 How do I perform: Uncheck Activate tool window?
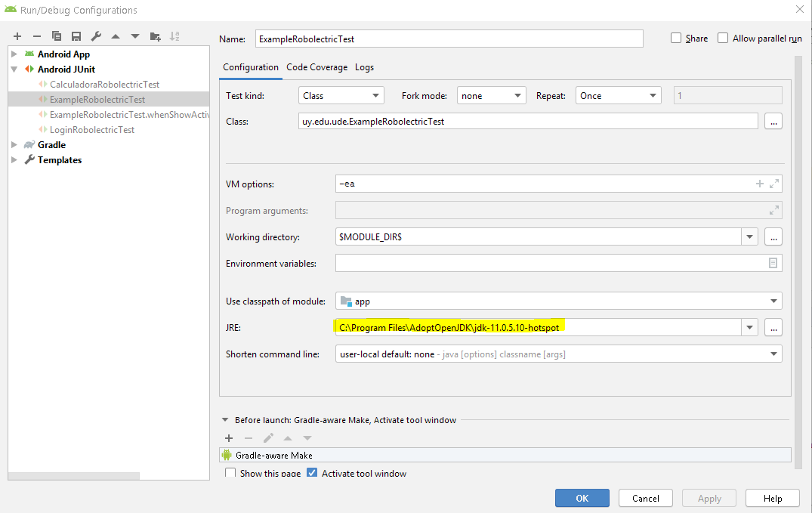point(312,474)
